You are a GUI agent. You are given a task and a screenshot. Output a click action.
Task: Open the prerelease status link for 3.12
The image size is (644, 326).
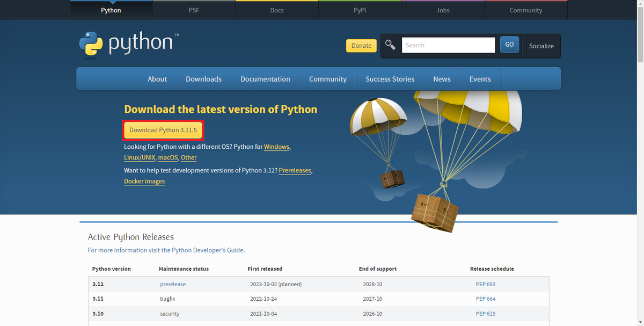pyautogui.click(x=173, y=284)
